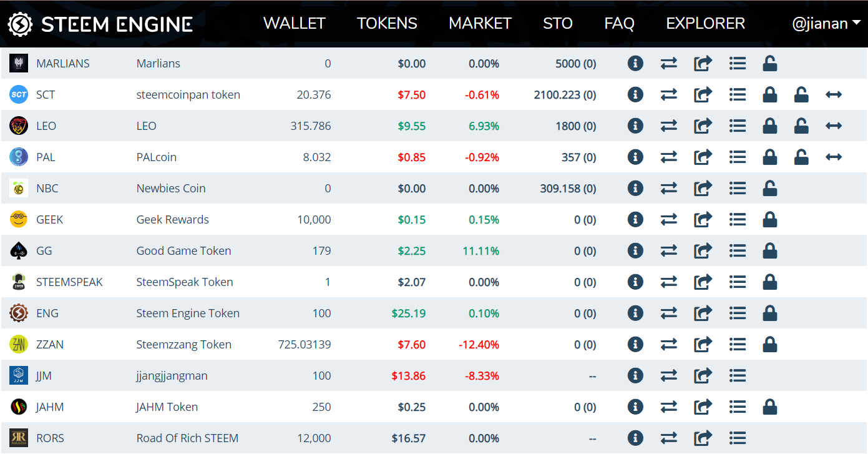Click the $13.86 price value
Viewport: 868px width, 454px height.
409,376
